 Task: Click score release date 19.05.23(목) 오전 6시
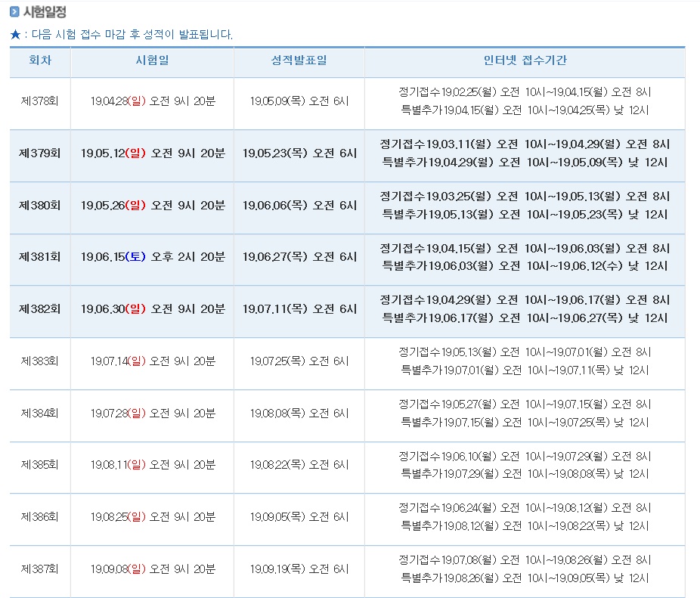point(299,153)
